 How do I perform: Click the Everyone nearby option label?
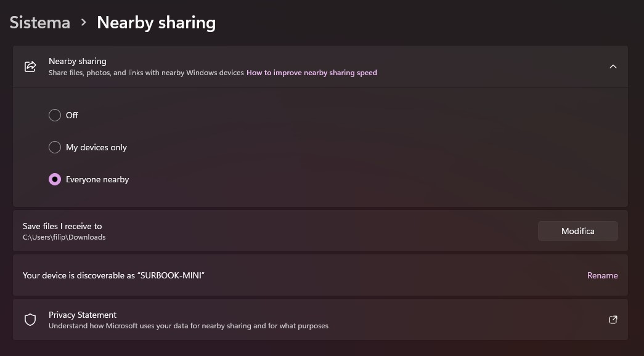tap(97, 179)
